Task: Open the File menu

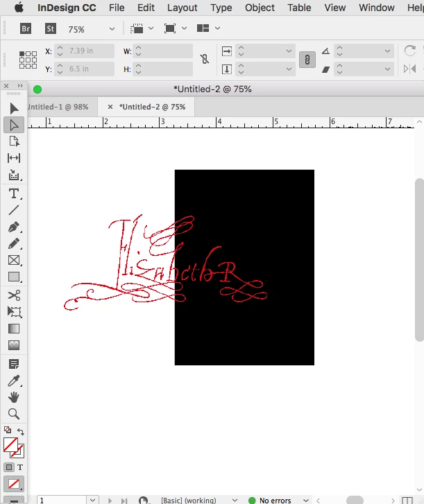Action: 117,8
